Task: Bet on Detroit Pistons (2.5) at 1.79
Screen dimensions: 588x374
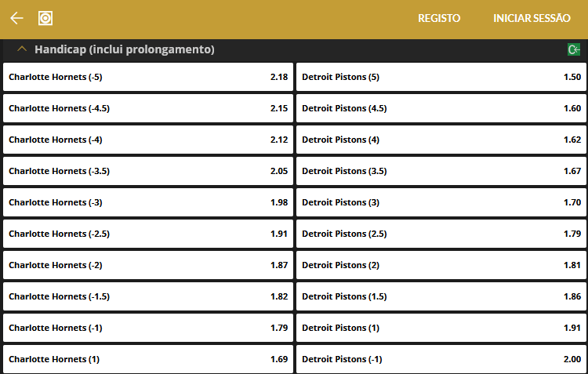Action: coord(441,234)
